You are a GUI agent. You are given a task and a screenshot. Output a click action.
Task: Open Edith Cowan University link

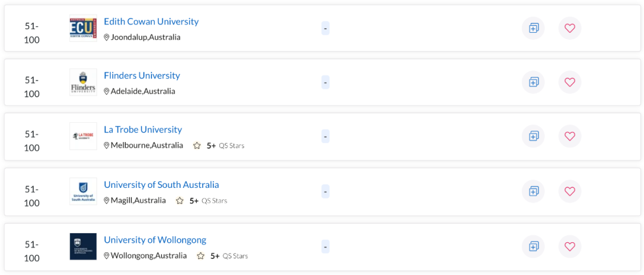coord(151,21)
